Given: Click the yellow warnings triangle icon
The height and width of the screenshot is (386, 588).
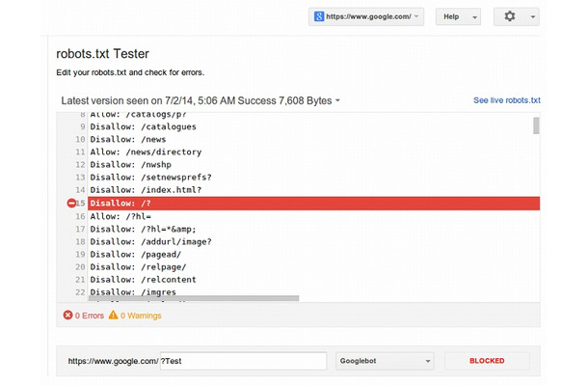Looking at the screenshot, I should point(113,315).
